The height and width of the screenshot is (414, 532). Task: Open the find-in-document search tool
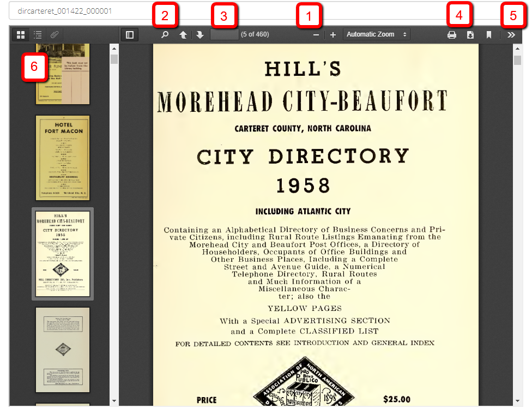165,35
